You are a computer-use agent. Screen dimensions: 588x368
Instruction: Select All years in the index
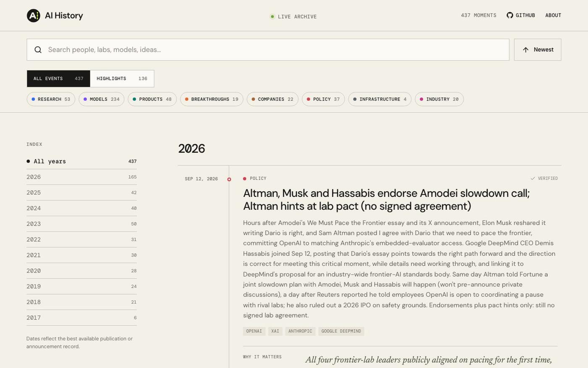[x=81, y=161]
